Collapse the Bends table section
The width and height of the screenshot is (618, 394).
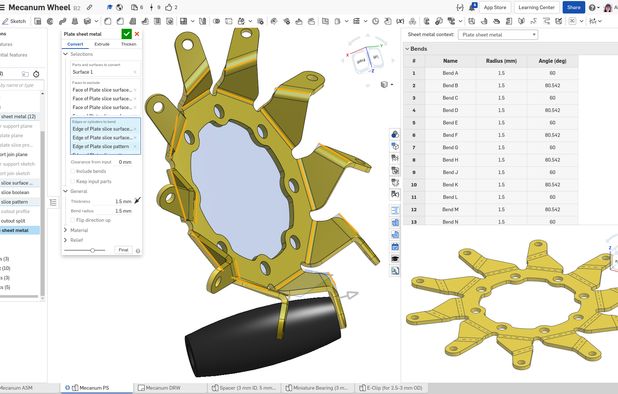point(407,49)
